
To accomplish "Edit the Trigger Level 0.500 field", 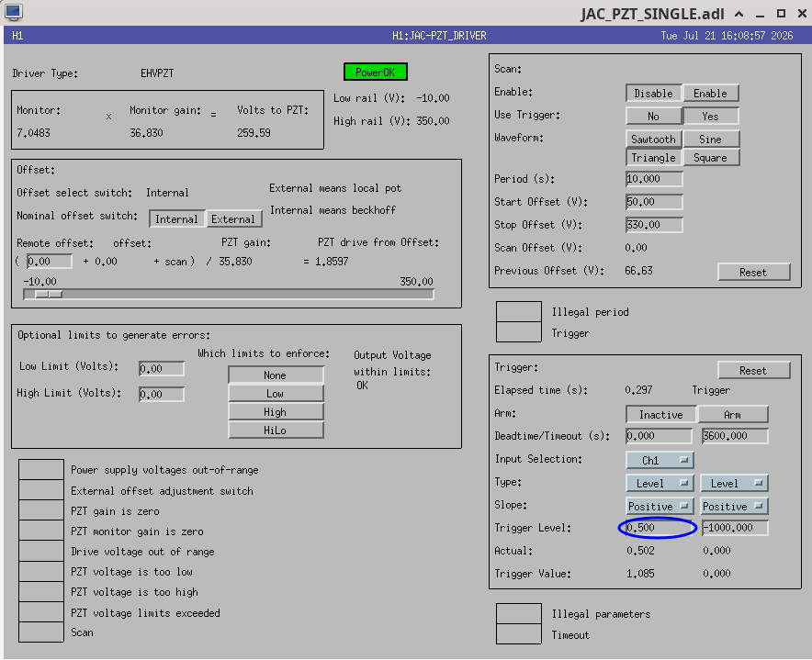I will [659, 528].
